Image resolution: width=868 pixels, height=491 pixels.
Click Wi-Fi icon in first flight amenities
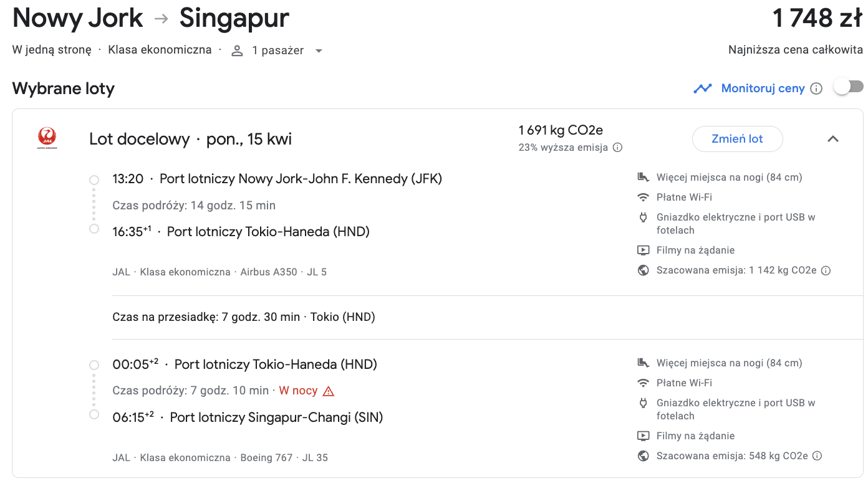pyautogui.click(x=644, y=198)
